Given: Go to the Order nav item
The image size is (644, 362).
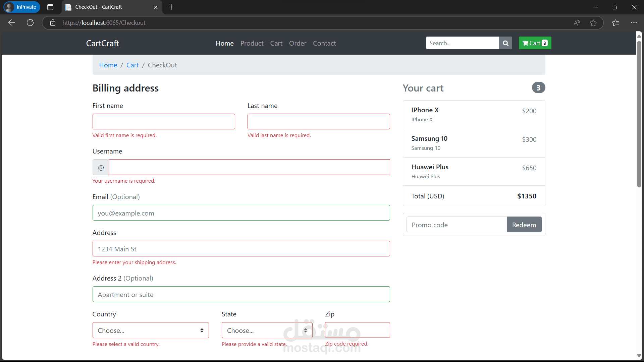Looking at the screenshot, I should pyautogui.click(x=298, y=43).
